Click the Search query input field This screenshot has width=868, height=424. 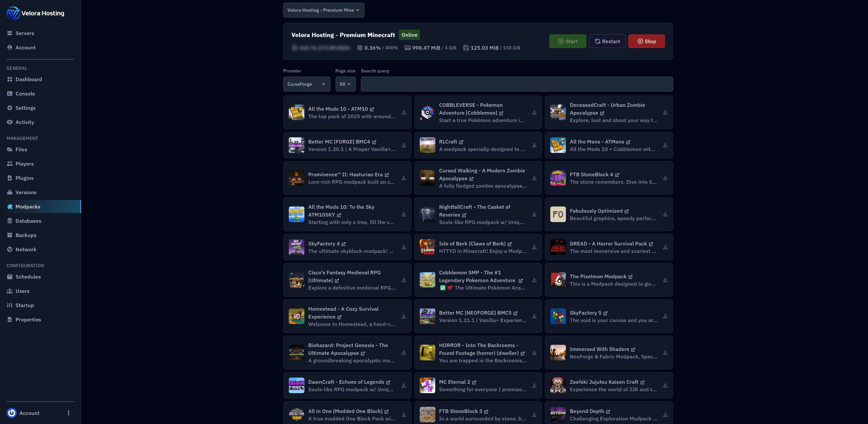[x=517, y=84]
